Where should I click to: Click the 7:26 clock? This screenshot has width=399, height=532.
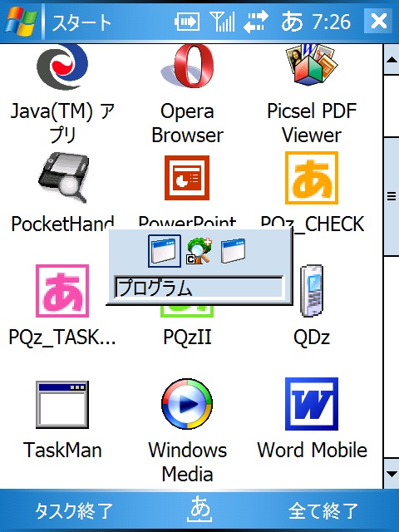[x=332, y=22]
